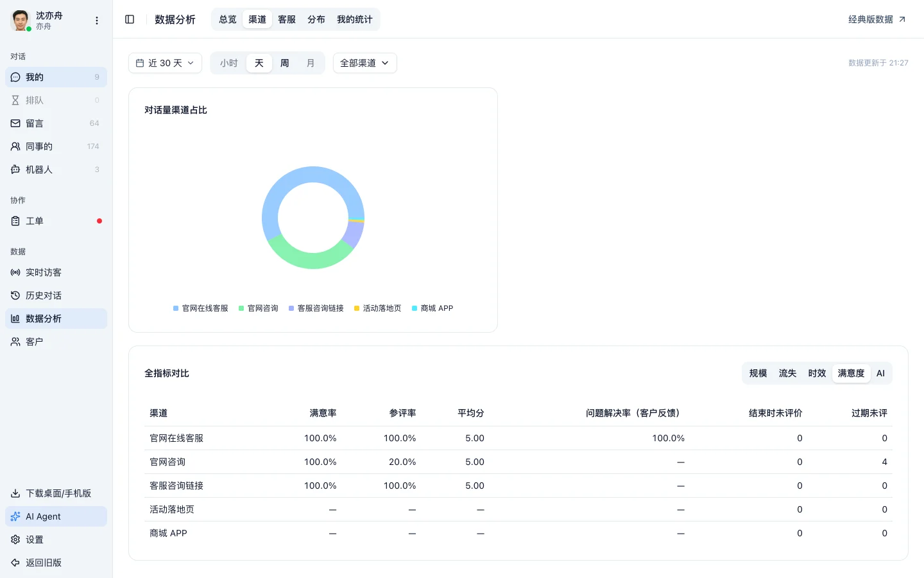Toggle 客服咨询链接 legend item
The height and width of the screenshot is (578, 924).
click(316, 308)
